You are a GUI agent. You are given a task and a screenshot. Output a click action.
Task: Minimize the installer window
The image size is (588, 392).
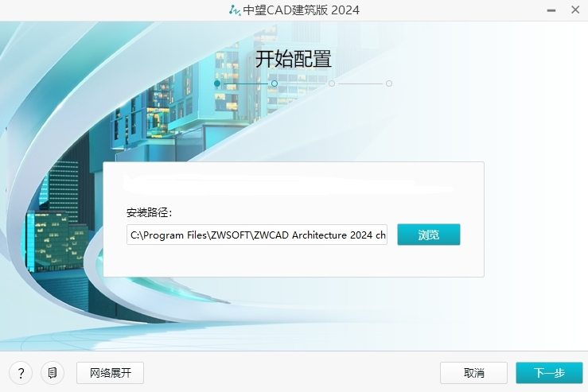pos(551,10)
